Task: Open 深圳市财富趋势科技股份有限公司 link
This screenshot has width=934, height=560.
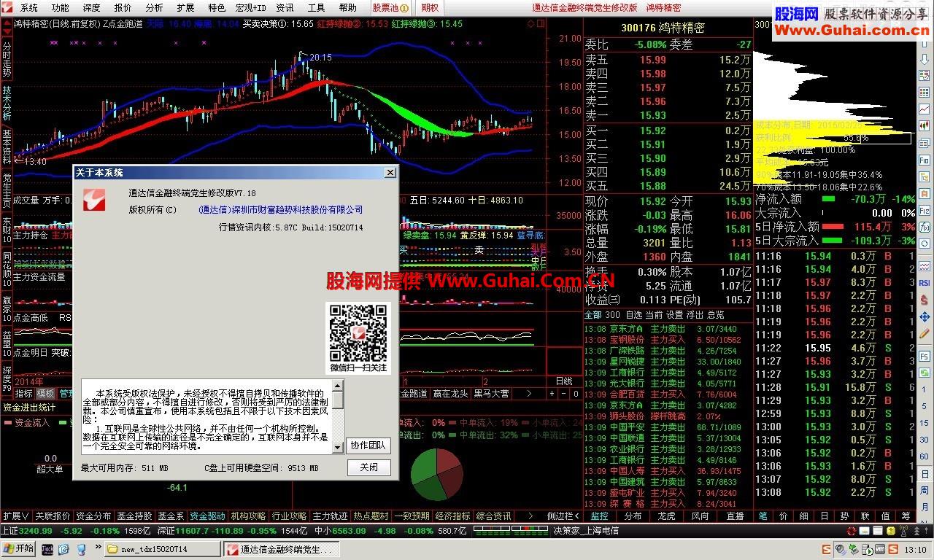Action: [280, 209]
